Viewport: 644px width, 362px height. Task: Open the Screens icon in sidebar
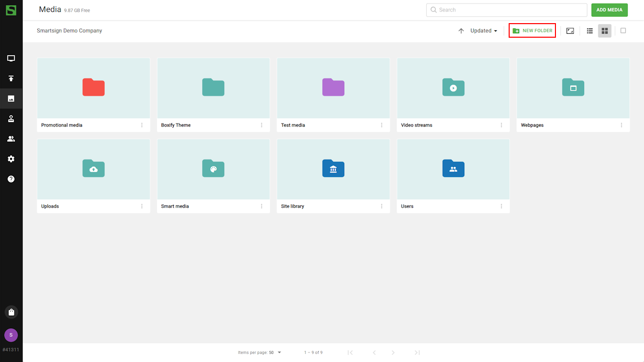[x=11, y=58]
